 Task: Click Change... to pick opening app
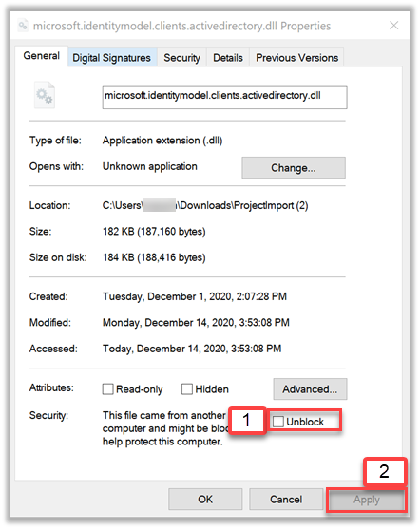[294, 168]
